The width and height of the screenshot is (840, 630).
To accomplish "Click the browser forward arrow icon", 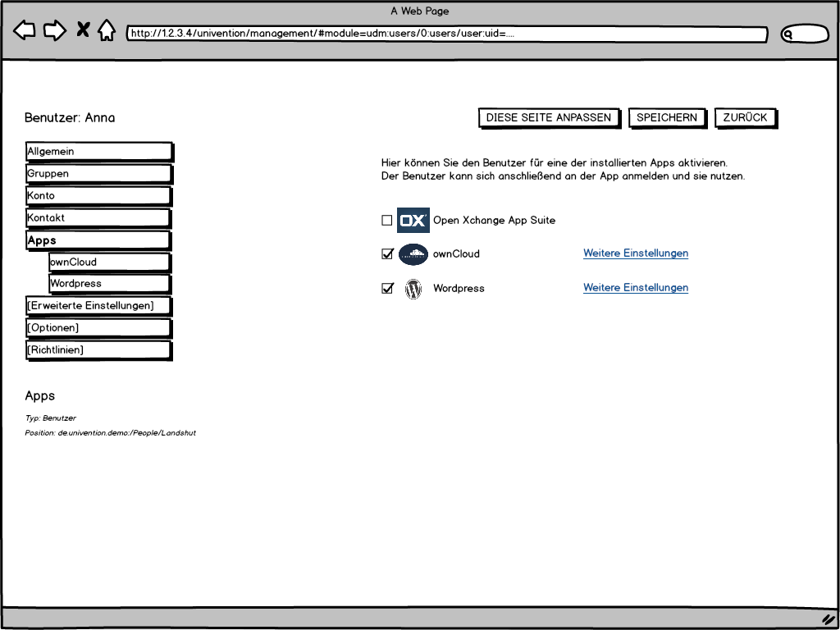I will tap(55, 31).
